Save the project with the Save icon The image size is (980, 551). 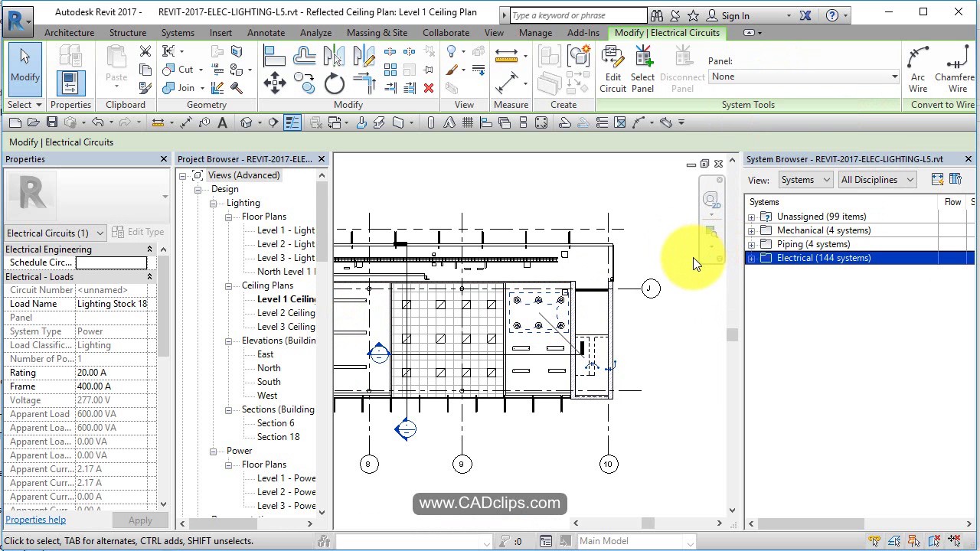51,122
